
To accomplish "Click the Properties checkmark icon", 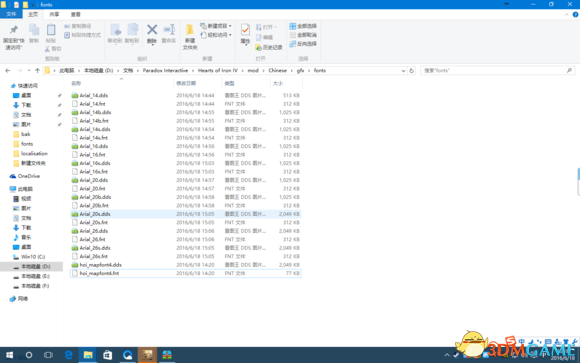I will [245, 30].
